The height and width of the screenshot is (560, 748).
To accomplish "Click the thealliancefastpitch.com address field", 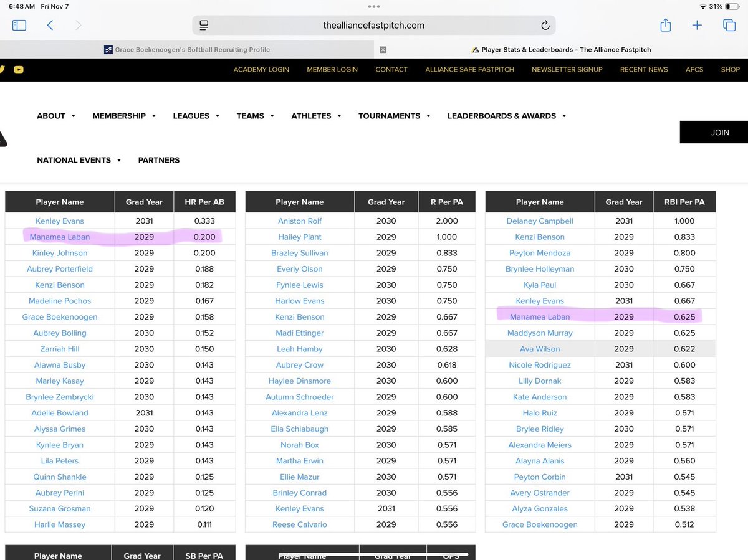I will 374,25.
